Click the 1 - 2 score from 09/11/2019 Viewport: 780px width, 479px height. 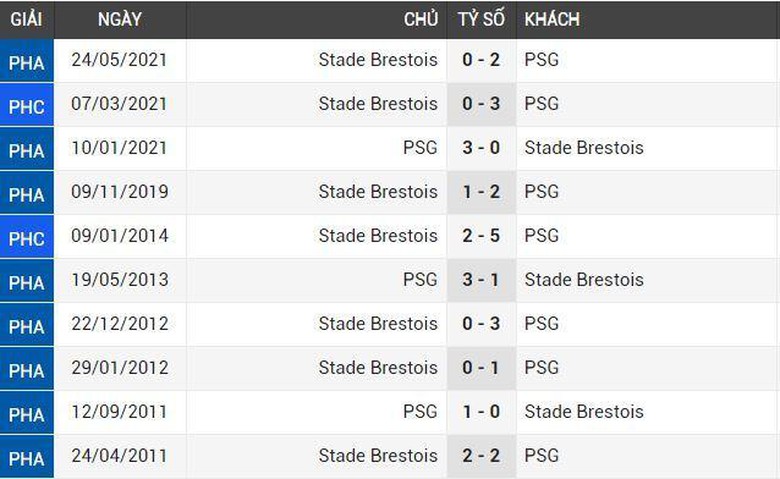point(481,192)
